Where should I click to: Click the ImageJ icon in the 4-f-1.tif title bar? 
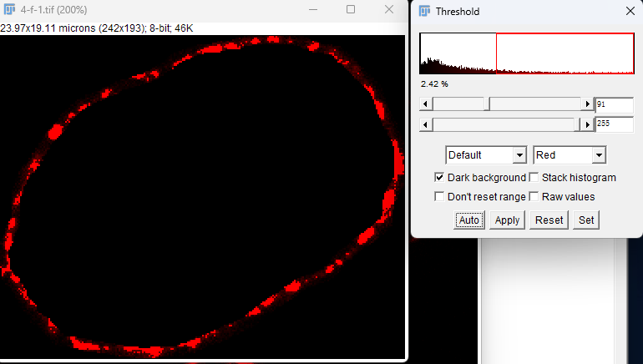tap(9, 9)
